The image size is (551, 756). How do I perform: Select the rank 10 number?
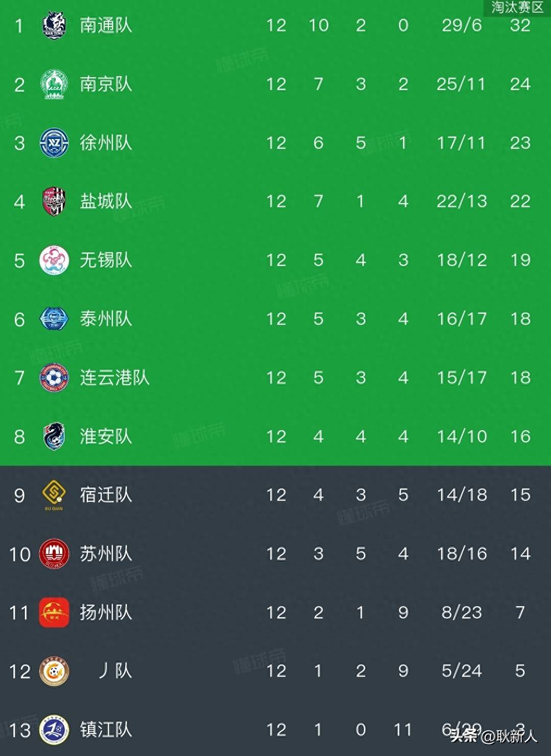[x=19, y=554]
